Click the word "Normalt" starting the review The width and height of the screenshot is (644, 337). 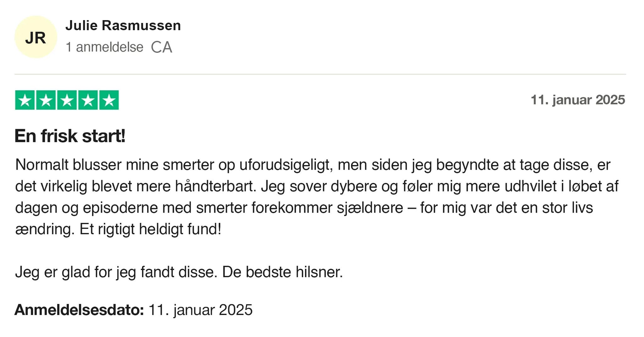42,165
